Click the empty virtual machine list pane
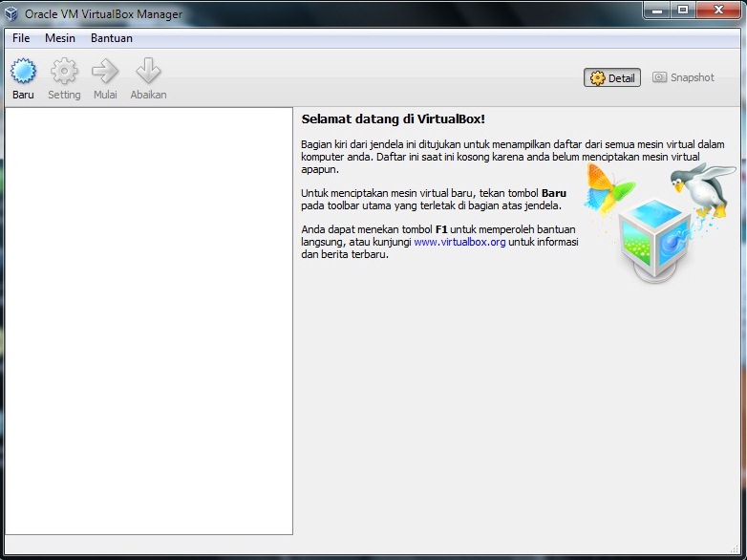747x560 pixels. click(149, 321)
